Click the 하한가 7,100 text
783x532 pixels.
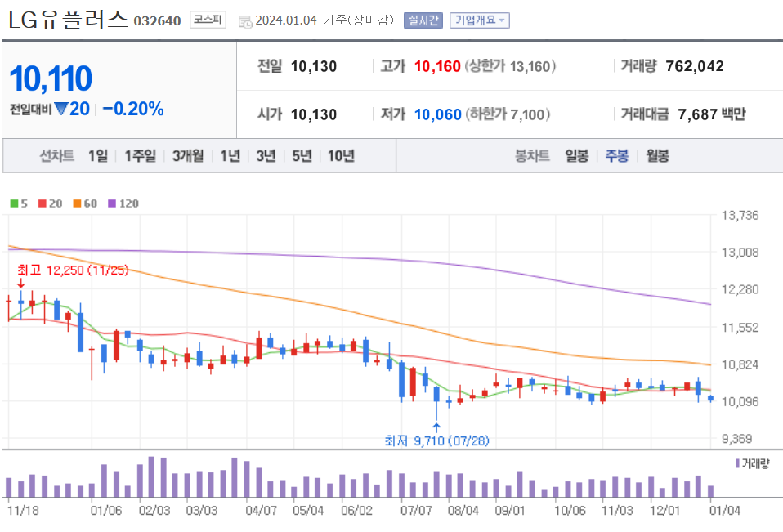click(508, 114)
